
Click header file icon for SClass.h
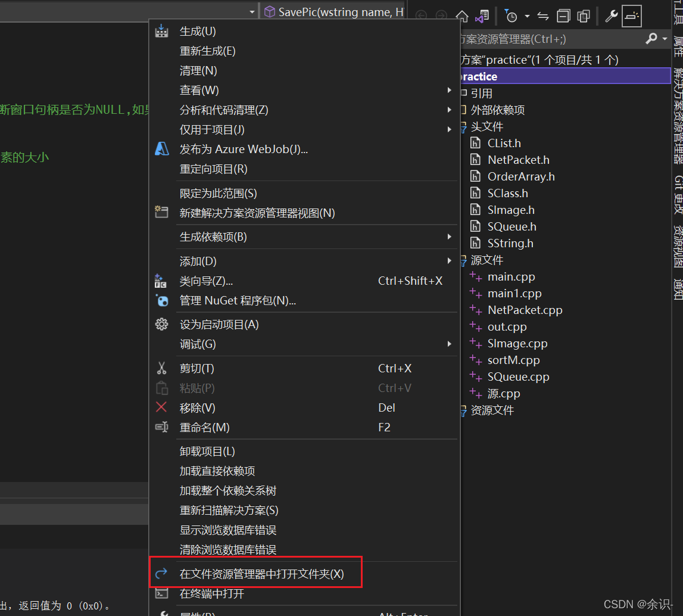click(x=475, y=193)
